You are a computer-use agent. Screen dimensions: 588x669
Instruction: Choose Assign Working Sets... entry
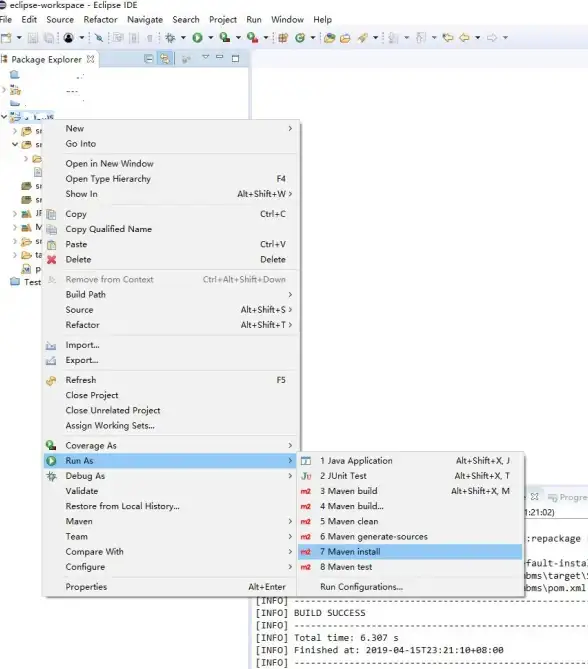pyautogui.click(x=170, y=426)
